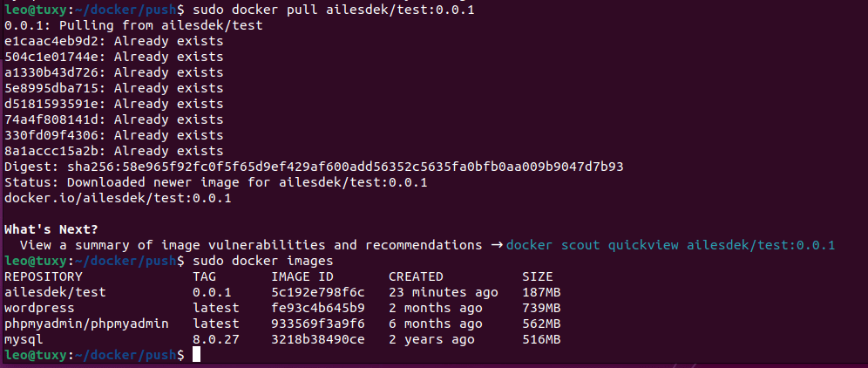Screen dimensions: 868x368
Task: Select the mysql repository name
Action: click(x=24, y=339)
